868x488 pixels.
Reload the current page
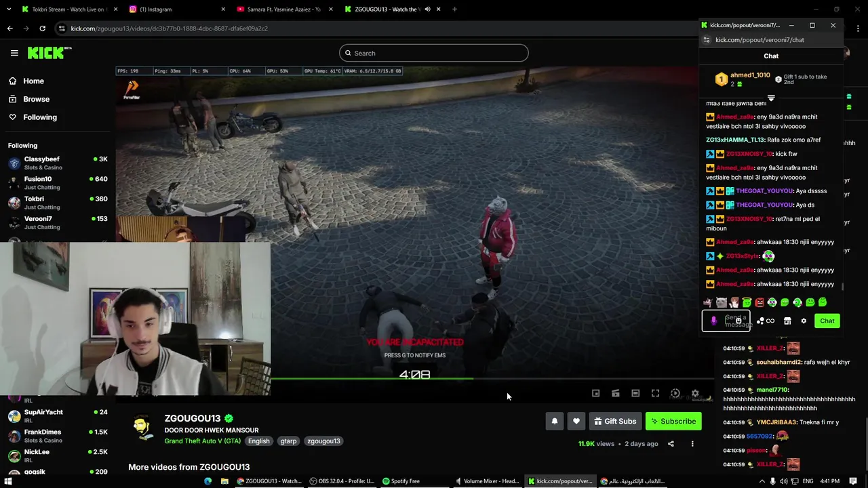click(x=42, y=28)
